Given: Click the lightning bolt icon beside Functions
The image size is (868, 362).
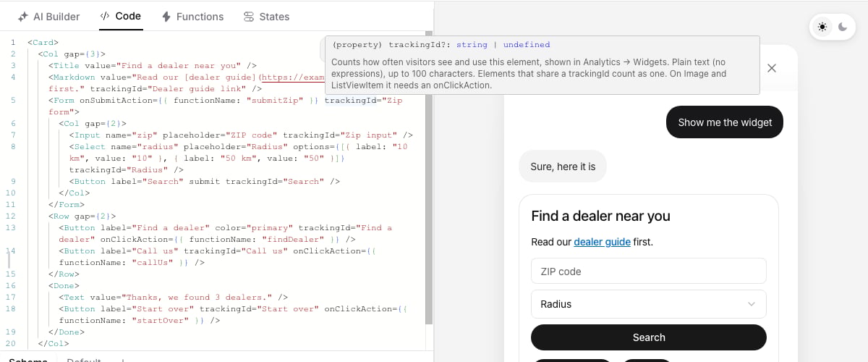Looking at the screenshot, I should (167, 16).
